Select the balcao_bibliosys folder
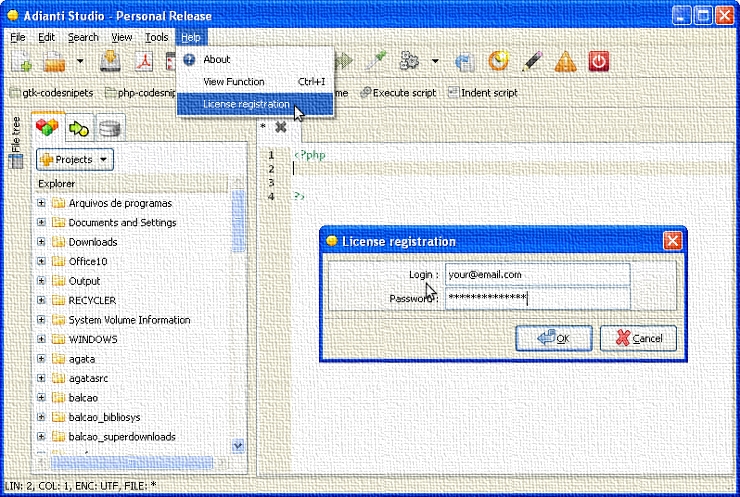 104,417
